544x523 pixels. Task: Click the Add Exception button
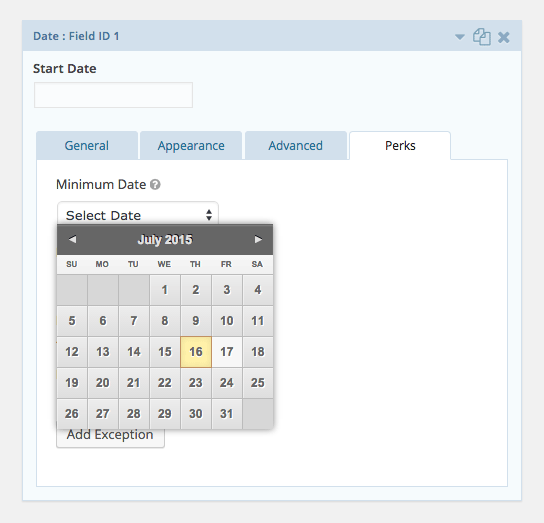tap(110, 436)
